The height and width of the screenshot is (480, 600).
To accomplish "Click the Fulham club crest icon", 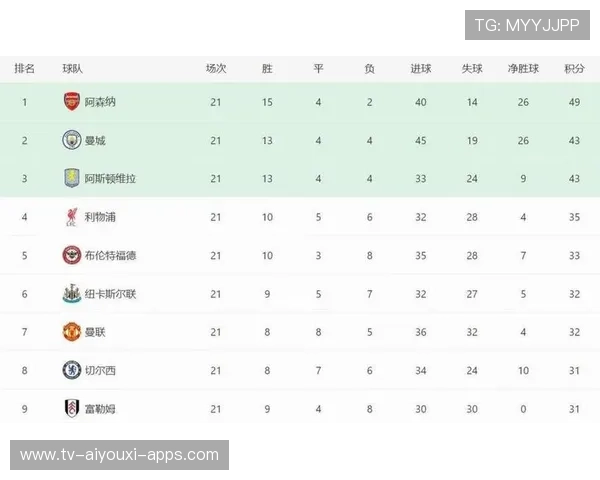I will click(71, 408).
